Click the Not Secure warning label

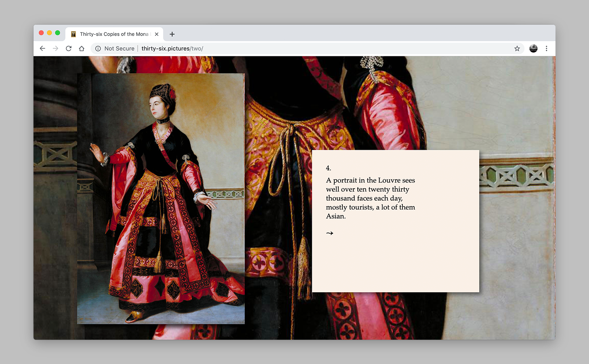point(119,49)
